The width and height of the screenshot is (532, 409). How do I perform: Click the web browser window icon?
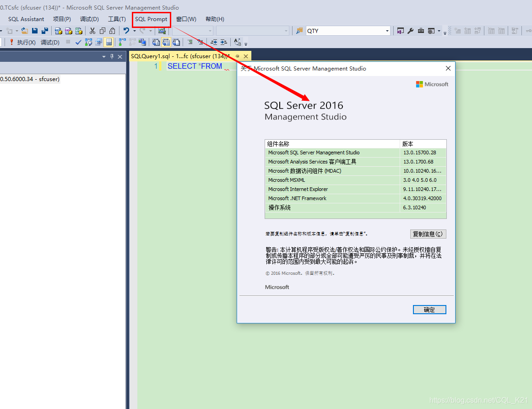coord(431,31)
